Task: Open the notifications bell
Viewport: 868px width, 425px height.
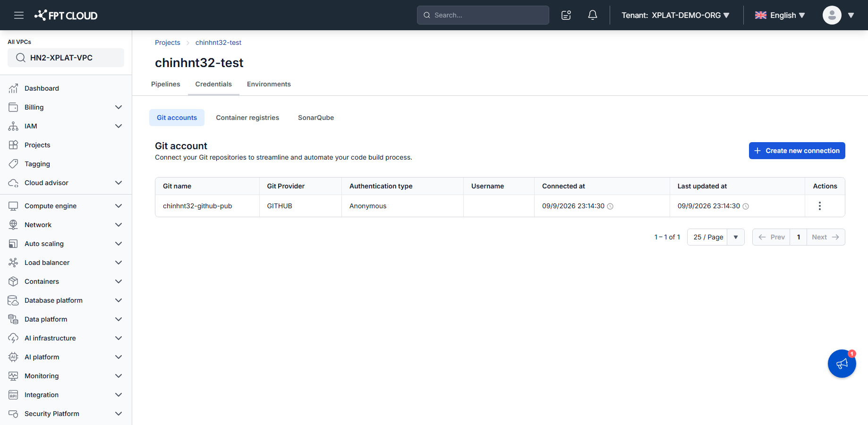Action: pyautogui.click(x=593, y=15)
